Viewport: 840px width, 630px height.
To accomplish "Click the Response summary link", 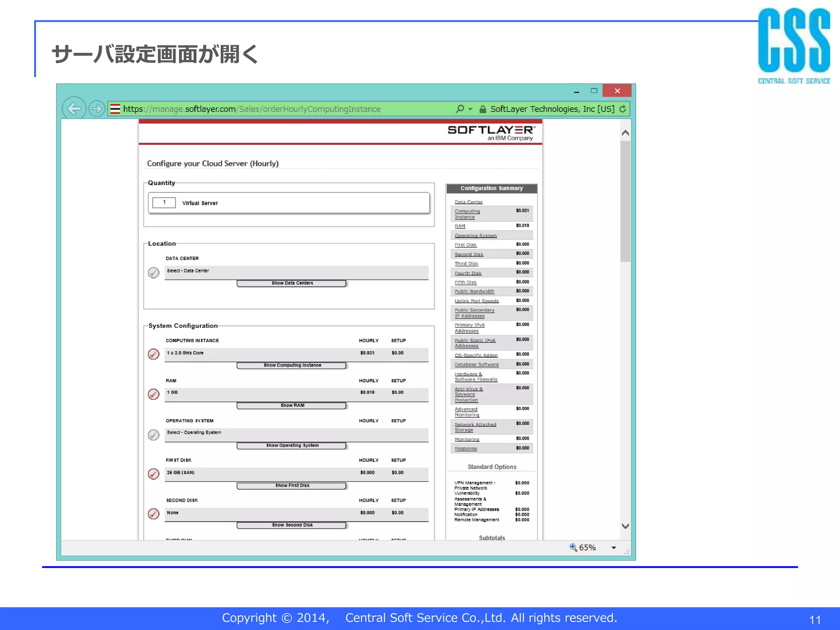I will [466, 448].
